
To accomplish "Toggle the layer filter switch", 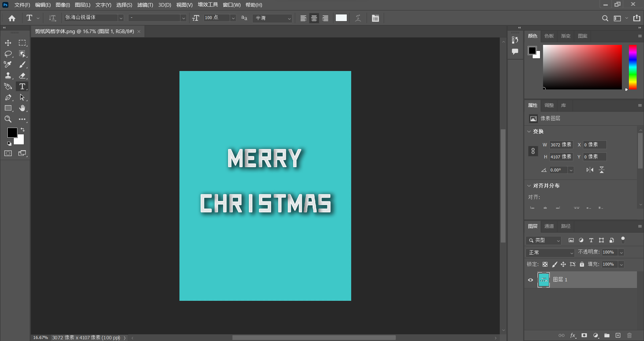I will pyautogui.click(x=623, y=240).
